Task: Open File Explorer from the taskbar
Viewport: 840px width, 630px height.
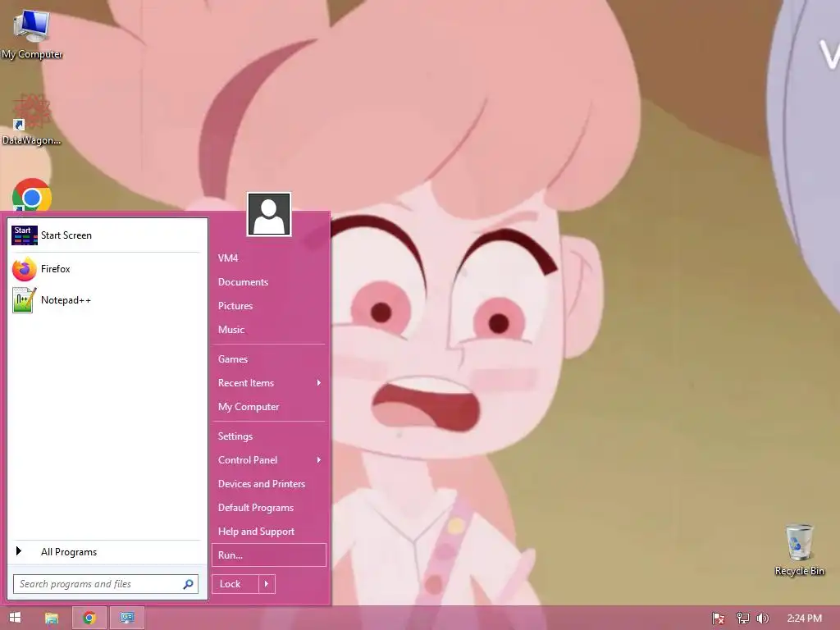Action: [52, 619]
